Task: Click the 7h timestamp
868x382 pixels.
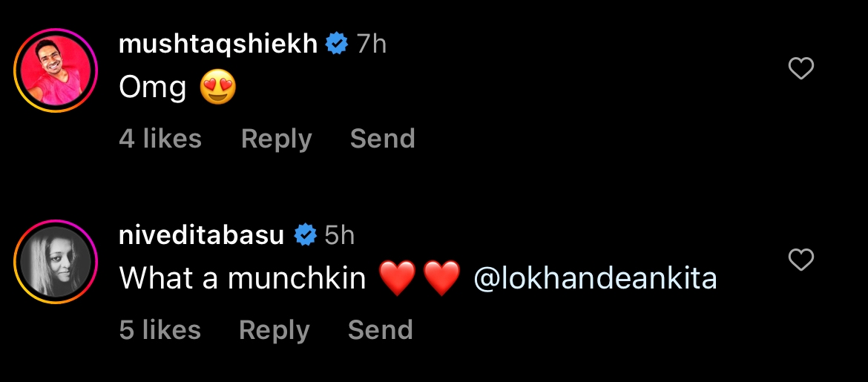Action: point(371,45)
